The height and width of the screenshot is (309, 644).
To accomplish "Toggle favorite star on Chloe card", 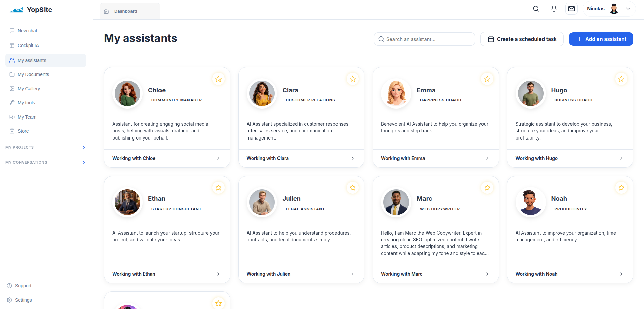I will pyautogui.click(x=218, y=79).
